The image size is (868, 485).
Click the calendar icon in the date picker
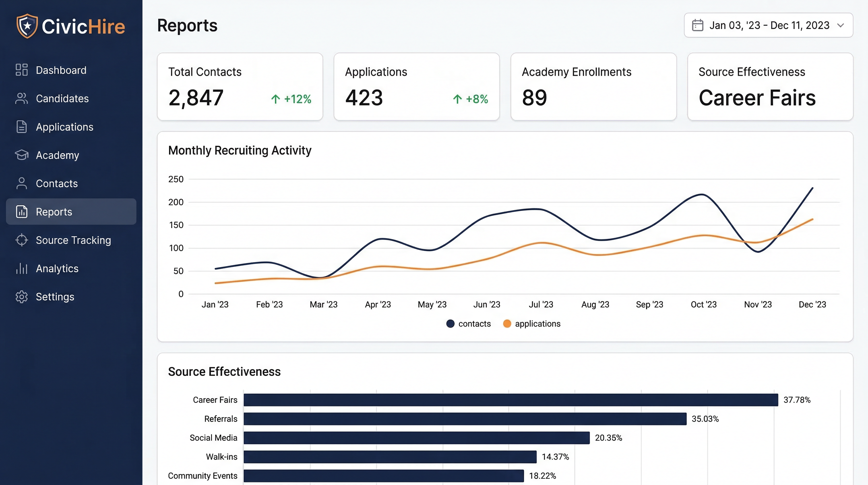(698, 25)
